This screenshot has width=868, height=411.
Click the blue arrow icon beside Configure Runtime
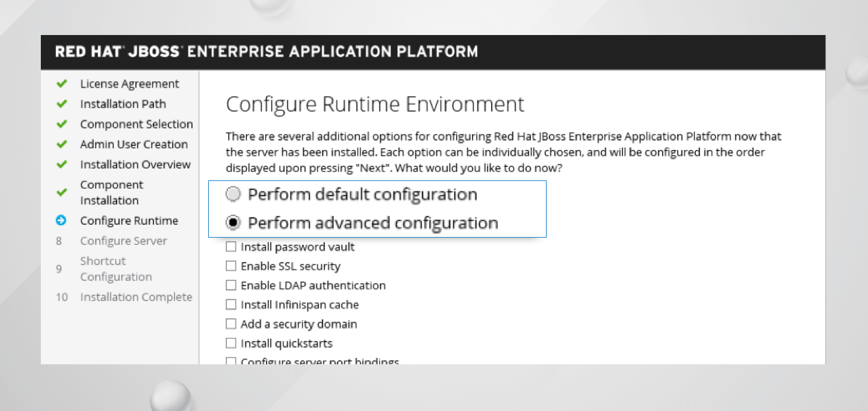point(61,221)
